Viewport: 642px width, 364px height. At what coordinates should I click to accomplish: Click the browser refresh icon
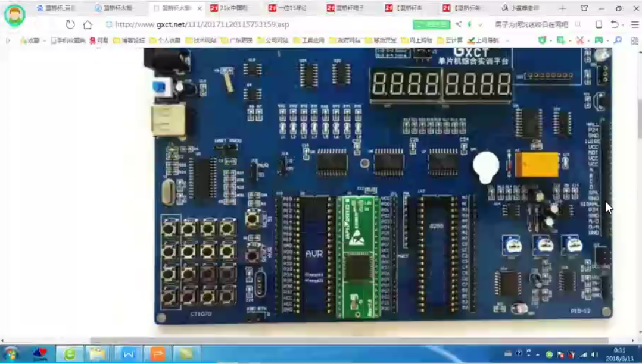coord(70,24)
